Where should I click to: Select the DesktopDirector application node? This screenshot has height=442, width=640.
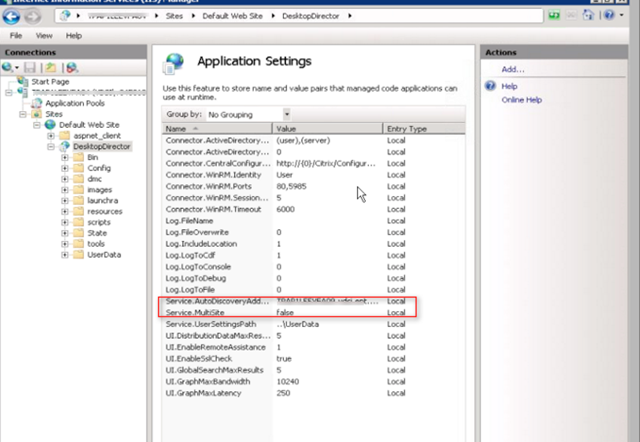pyautogui.click(x=102, y=147)
